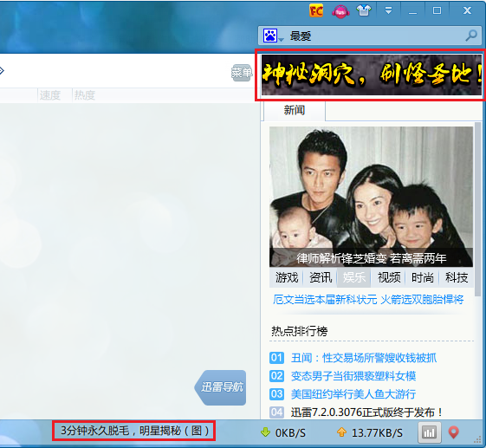
Task: Open the main menu down-arrow icon
Action: pyautogui.click(x=388, y=11)
